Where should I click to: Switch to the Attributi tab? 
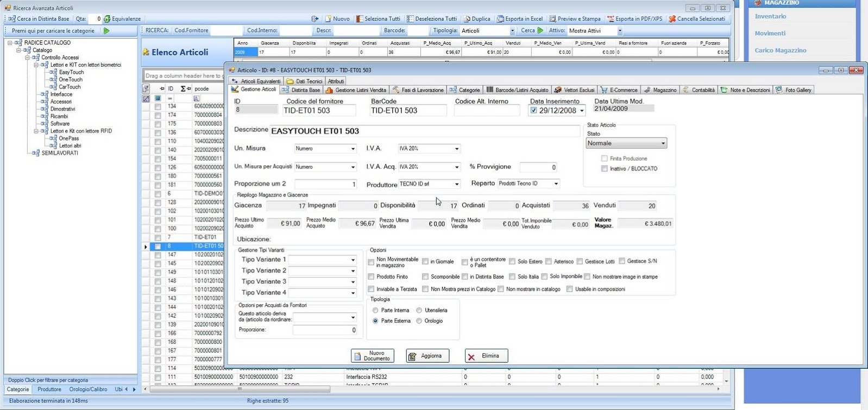coord(336,81)
